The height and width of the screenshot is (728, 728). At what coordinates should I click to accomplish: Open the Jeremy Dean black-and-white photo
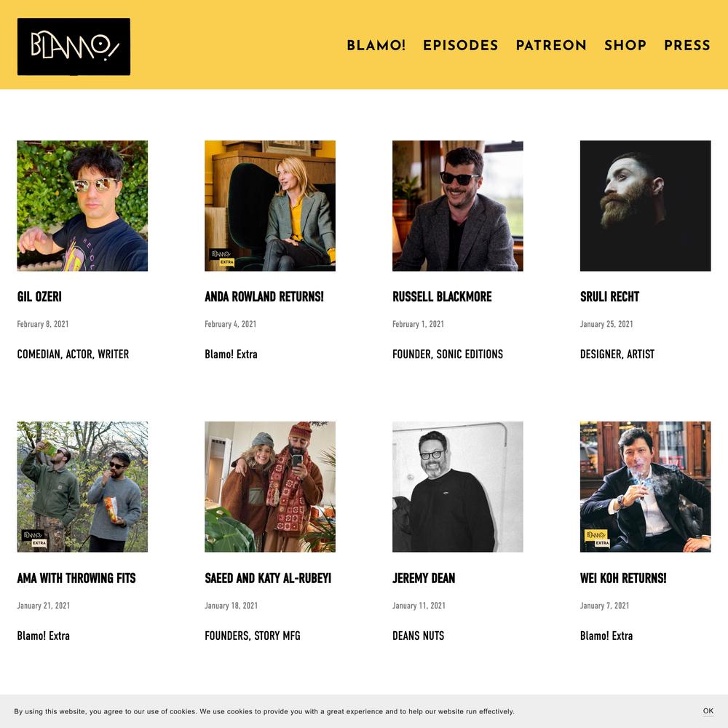[x=458, y=487]
